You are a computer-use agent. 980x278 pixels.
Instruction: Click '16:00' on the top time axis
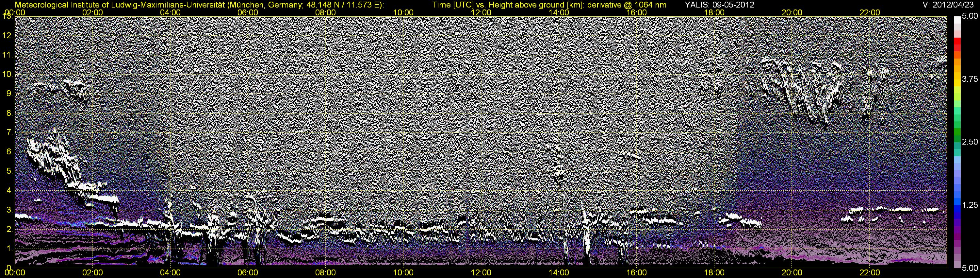[636, 12]
